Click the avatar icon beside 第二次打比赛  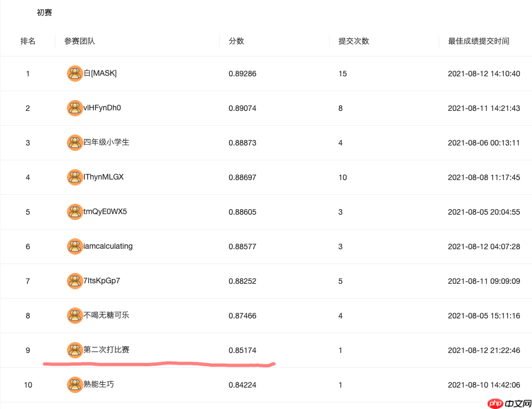click(x=75, y=350)
